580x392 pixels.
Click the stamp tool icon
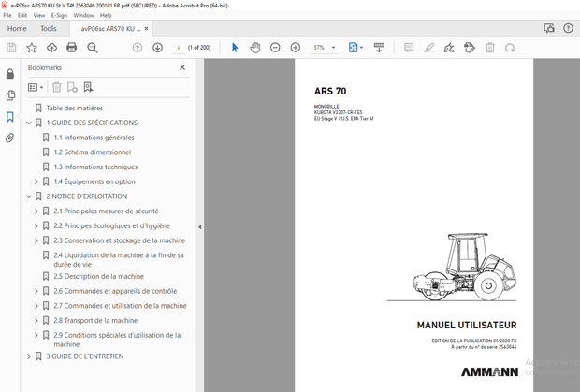pyautogui.click(x=470, y=48)
